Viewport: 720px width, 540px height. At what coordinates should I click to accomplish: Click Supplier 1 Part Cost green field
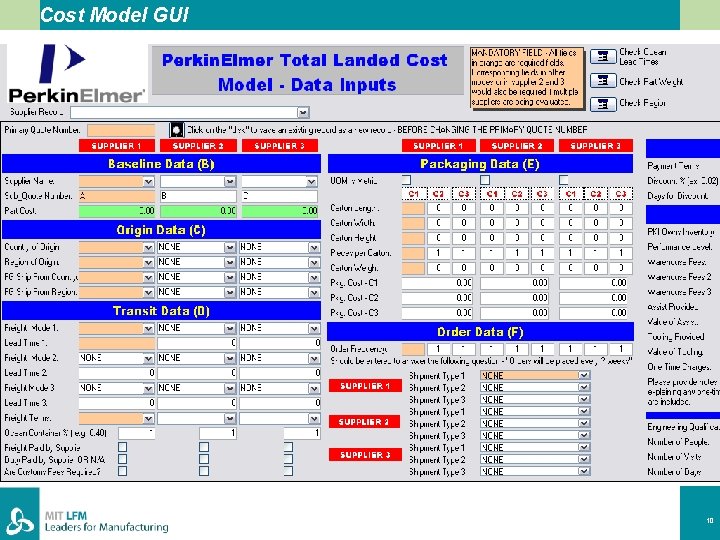click(117, 211)
